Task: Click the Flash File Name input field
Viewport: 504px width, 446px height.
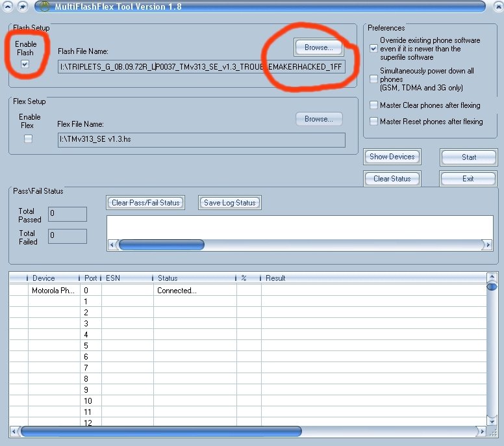Action: 201,67
